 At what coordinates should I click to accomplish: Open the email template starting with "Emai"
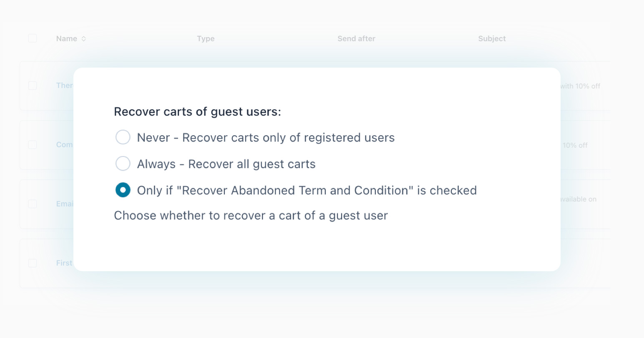tap(65, 204)
